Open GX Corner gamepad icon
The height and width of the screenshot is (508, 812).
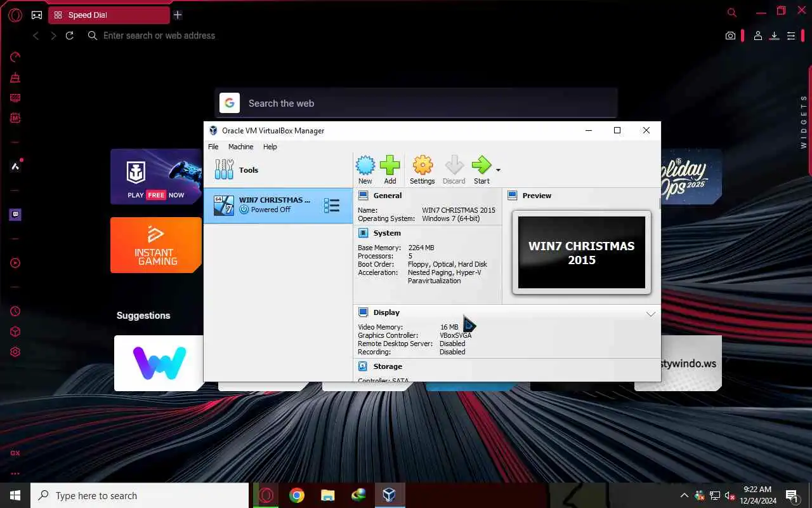coord(37,15)
